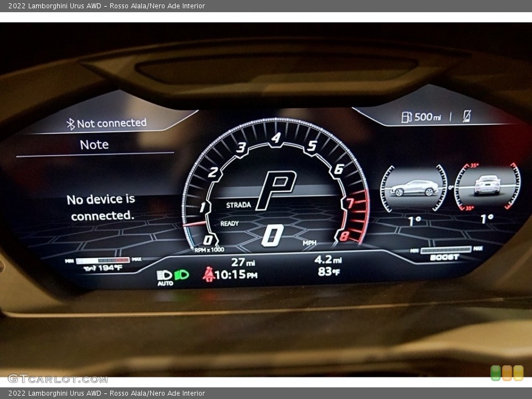Image resolution: width=532 pixels, height=399 pixels.
Task: Click the red number 7 on the tachometer
Action: (350, 203)
